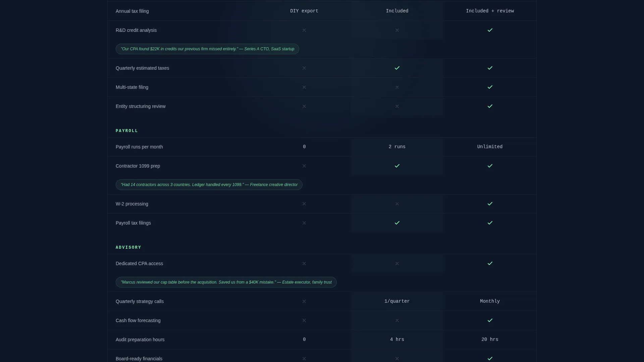Click the first-column X for Quarterly strategy calls
Screen dimensions: 644x362
[304, 301]
